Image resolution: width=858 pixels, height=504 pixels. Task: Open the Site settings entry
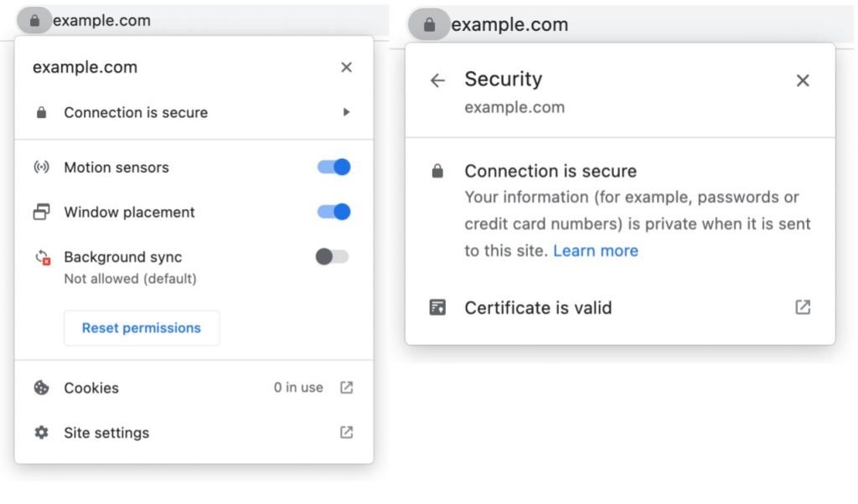coord(106,433)
